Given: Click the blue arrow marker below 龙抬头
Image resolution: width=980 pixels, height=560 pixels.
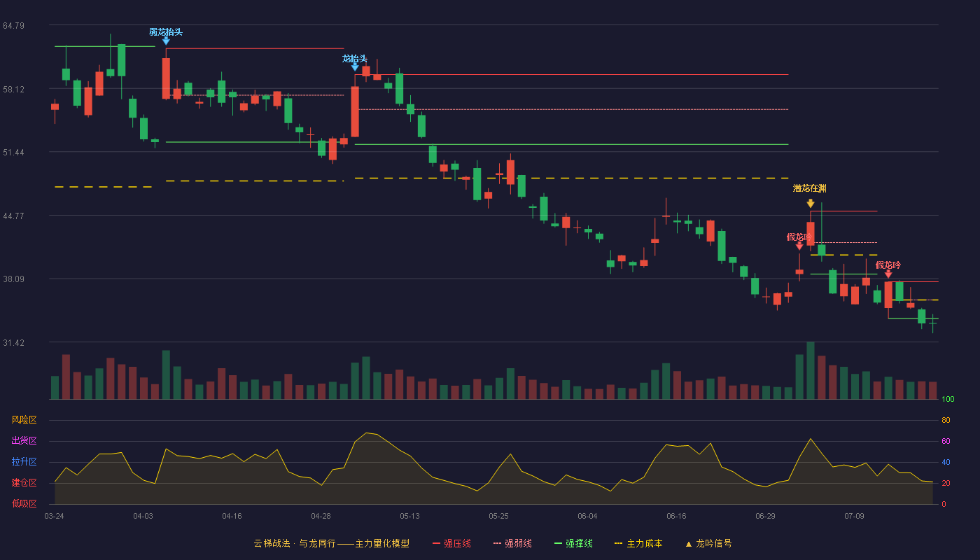Looking at the screenshot, I should (x=355, y=67).
